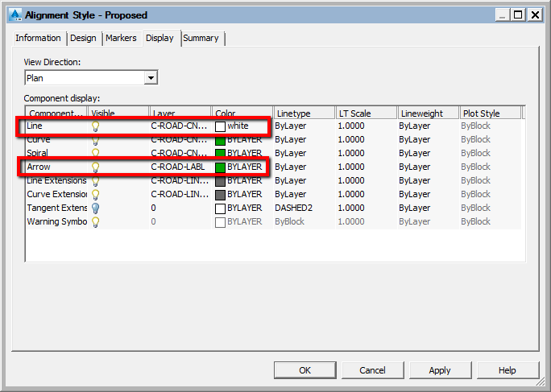
Task: Click Lineweight ByLayer in Curve Extensions row
Action: coord(414,194)
